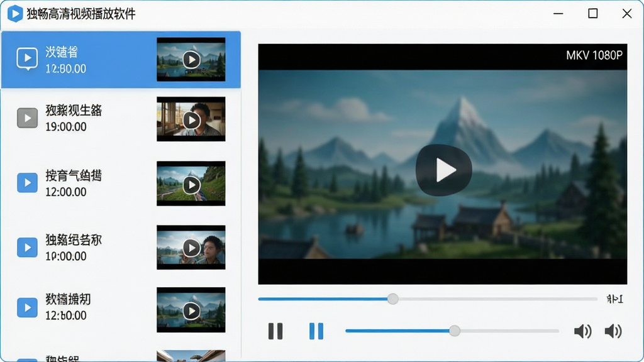The image size is (644, 362).
Task: Click the right speaker volume icon
Action: click(613, 331)
